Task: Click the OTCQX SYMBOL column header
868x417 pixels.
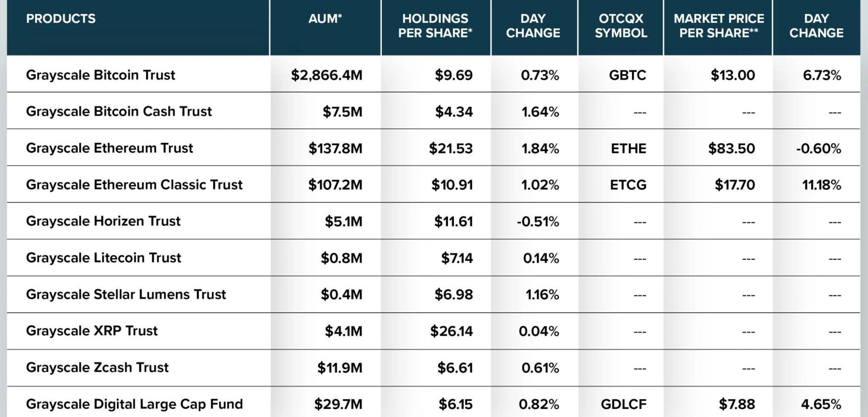Action: 621,26
